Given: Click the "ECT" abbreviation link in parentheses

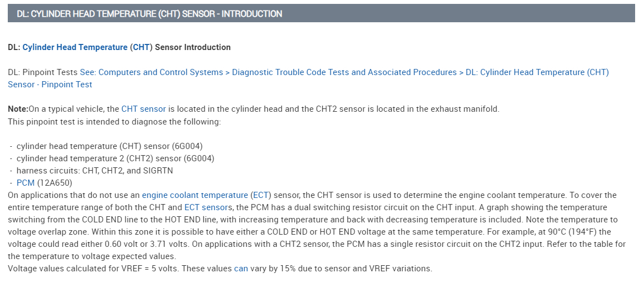Looking at the screenshot, I should point(260,195).
